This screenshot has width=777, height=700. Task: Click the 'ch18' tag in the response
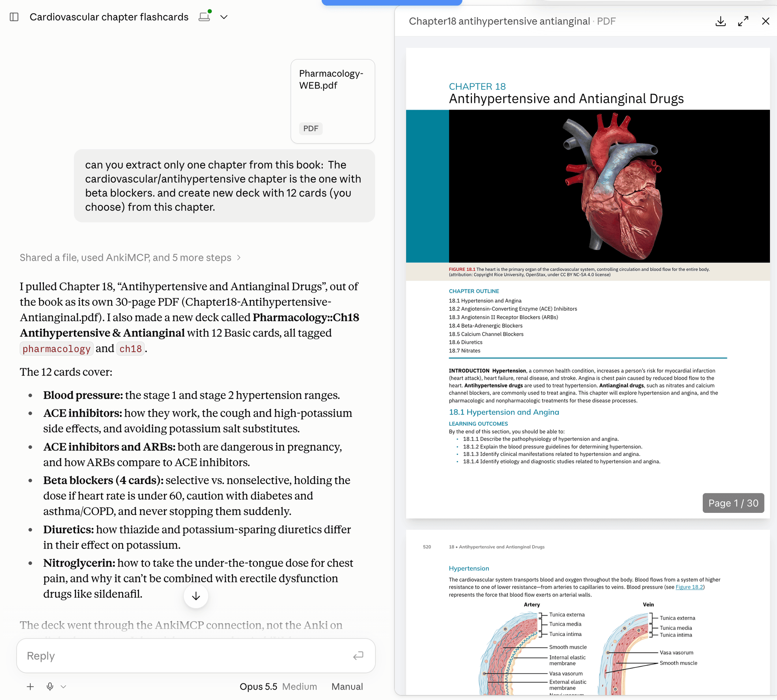click(131, 349)
